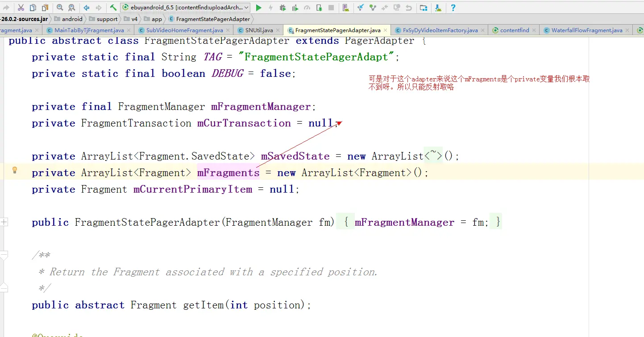The width and height of the screenshot is (644, 337).
Task: Click the Copy icon in toolbar
Action: point(33,8)
